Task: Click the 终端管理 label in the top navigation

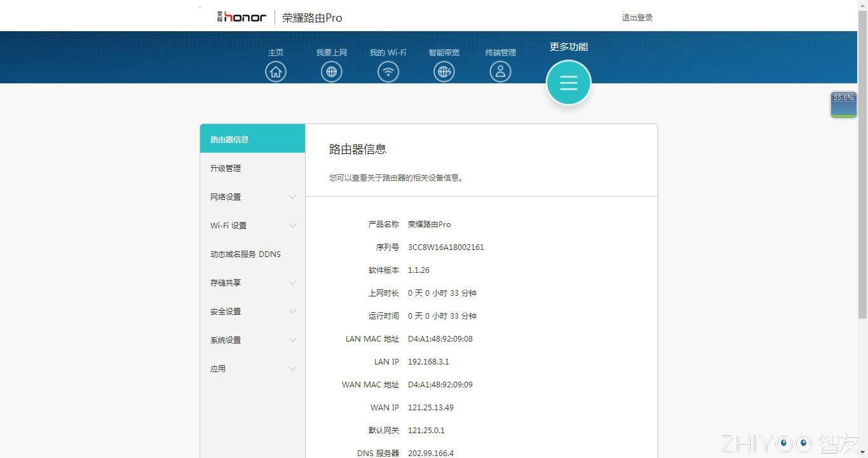Action: click(501, 53)
